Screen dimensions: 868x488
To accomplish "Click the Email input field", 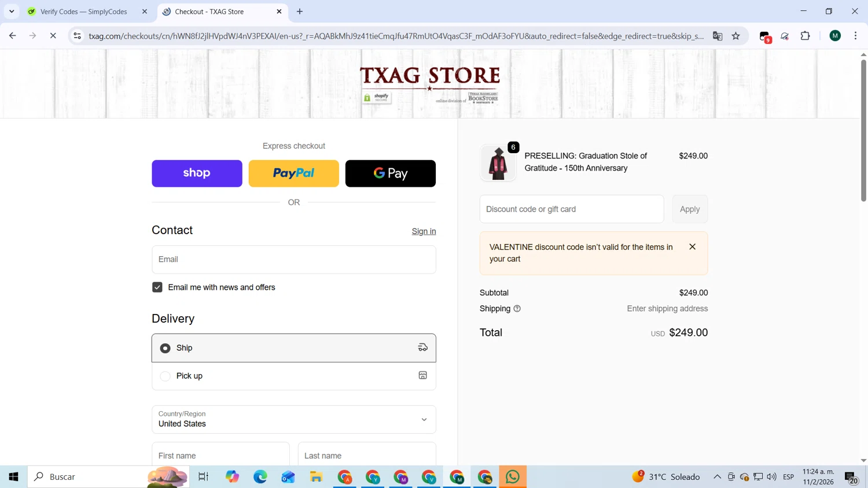I will pyautogui.click(x=294, y=260).
